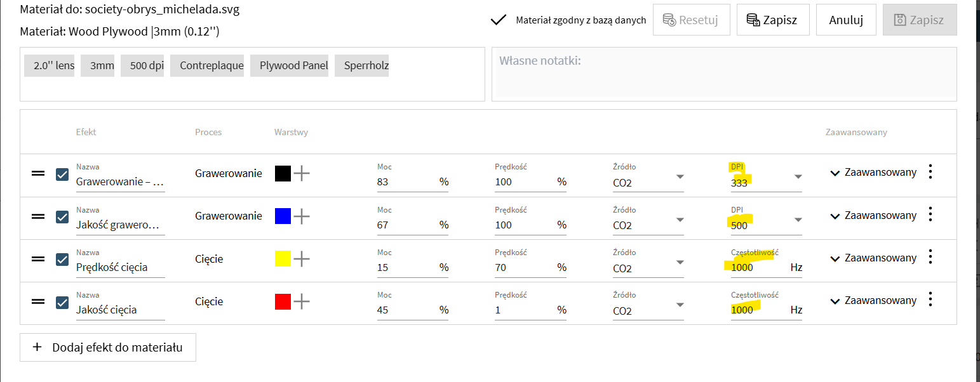Grab drag handle of Prędkość cięcia row

click(x=38, y=259)
